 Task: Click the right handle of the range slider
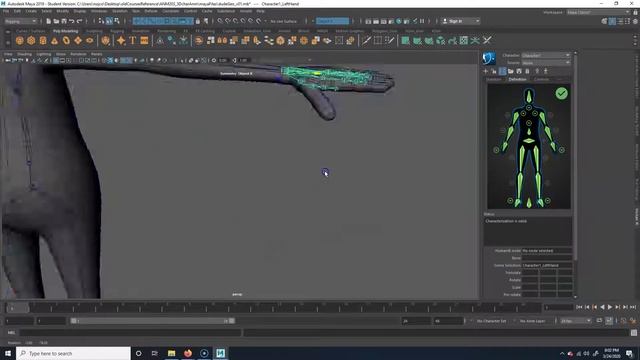pyautogui.click(x=232, y=321)
